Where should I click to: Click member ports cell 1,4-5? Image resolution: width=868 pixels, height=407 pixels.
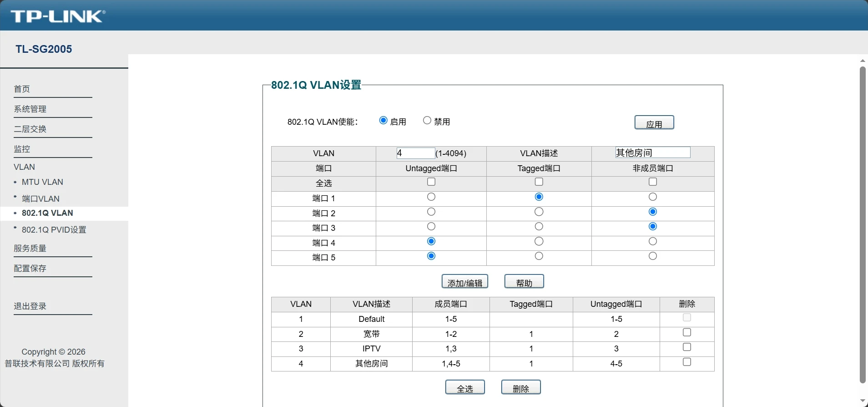pyautogui.click(x=451, y=364)
